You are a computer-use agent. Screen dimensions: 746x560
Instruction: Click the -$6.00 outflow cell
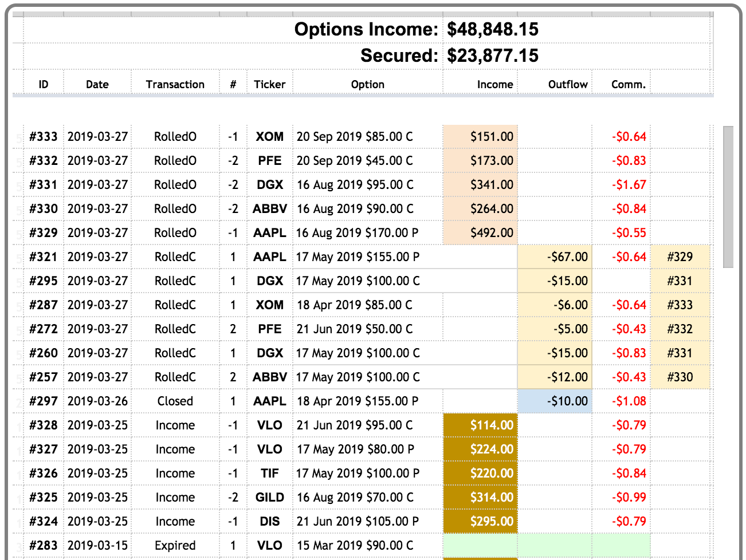(x=555, y=305)
